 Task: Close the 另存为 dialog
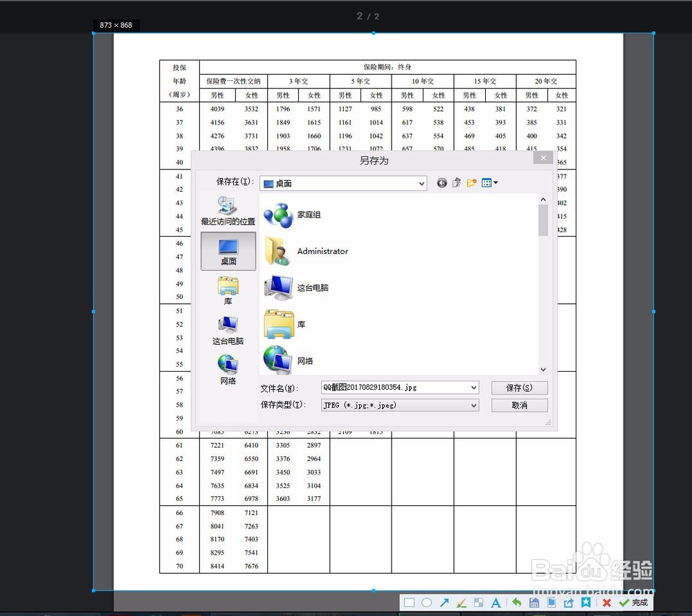pyautogui.click(x=543, y=158)
